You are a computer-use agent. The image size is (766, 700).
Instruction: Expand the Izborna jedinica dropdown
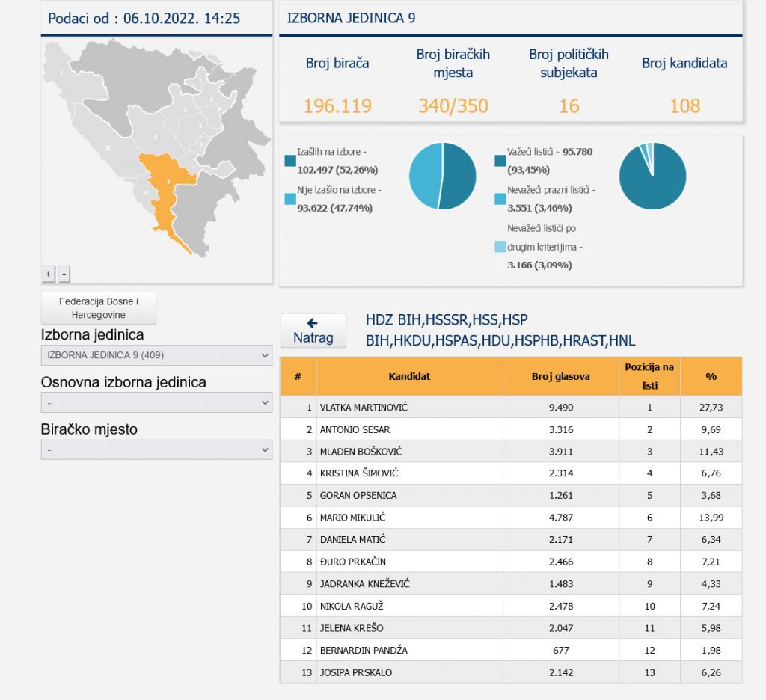(156, 355)
